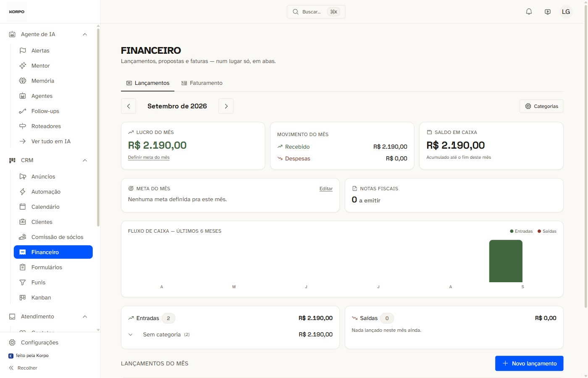Open the Anúncios megaphone icon
The height and width of the screenshot is (378, 588).
23,176
